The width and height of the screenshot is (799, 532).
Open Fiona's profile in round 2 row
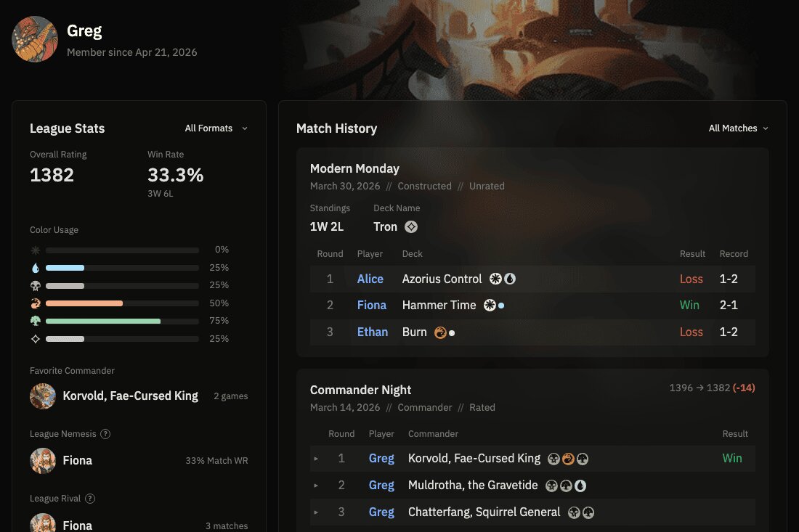371,305
